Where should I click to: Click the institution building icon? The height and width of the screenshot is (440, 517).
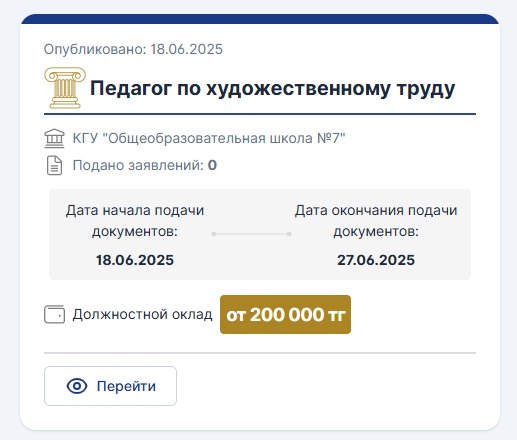pos(54,138)
